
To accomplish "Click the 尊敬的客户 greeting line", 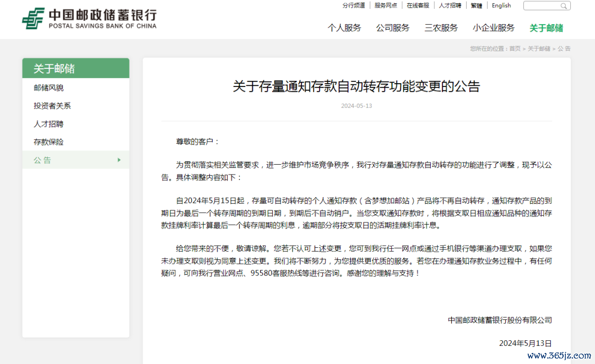I will tap(197, 142).
